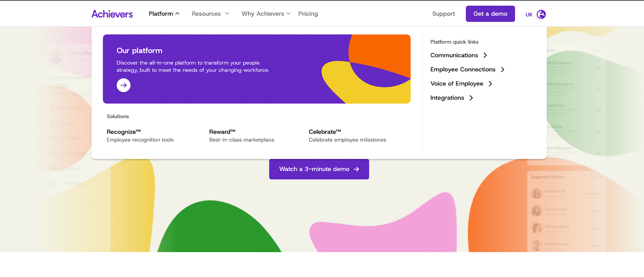Click Employee Connections quick link

coord(463,70)
